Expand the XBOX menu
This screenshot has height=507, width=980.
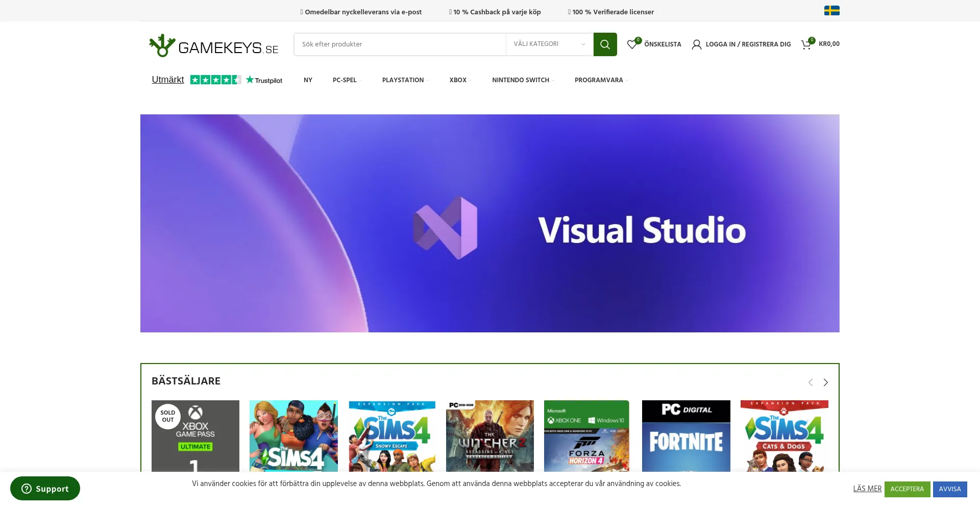(x=460, y=80)
